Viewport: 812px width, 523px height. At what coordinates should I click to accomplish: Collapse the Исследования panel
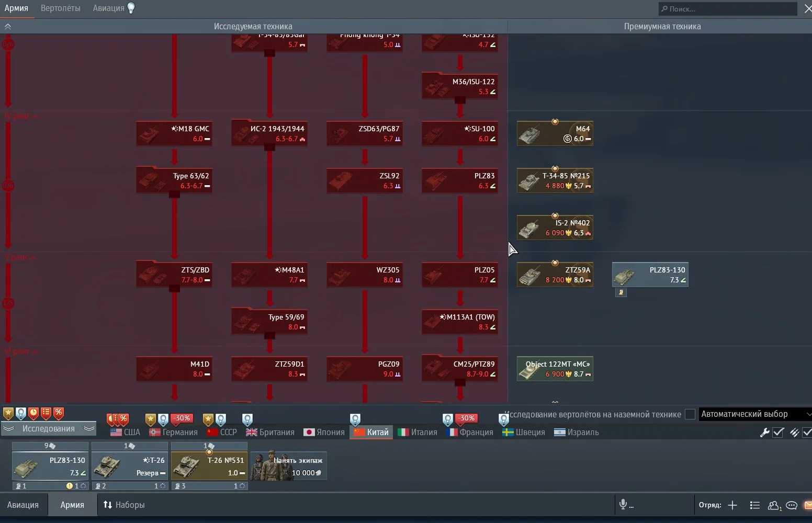[x=48, y=429]
